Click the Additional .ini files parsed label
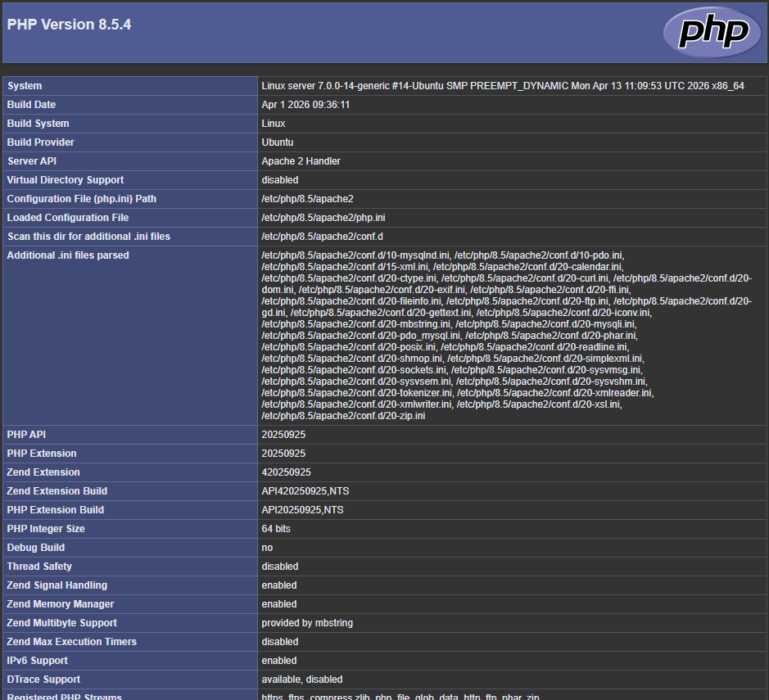The height and width of the screenshot is (700, 769). tap(68, 255)
